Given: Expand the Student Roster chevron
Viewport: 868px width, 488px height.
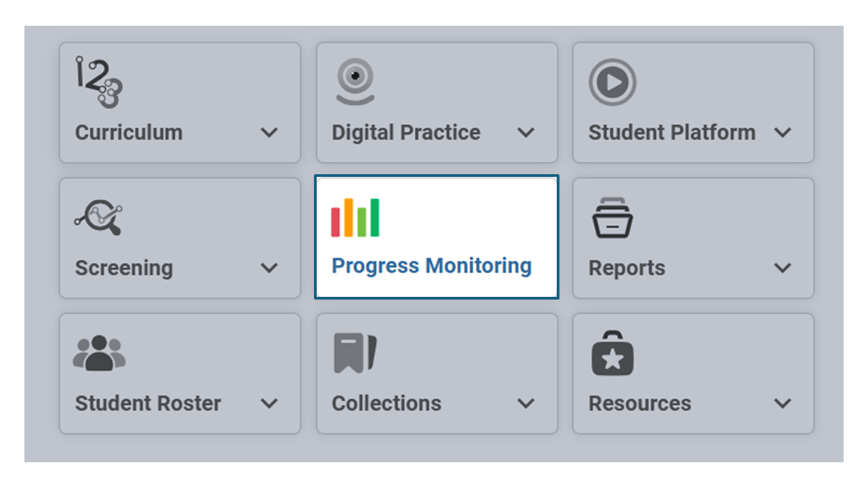Looking at the screenshot, I should (x=269, y=404).
